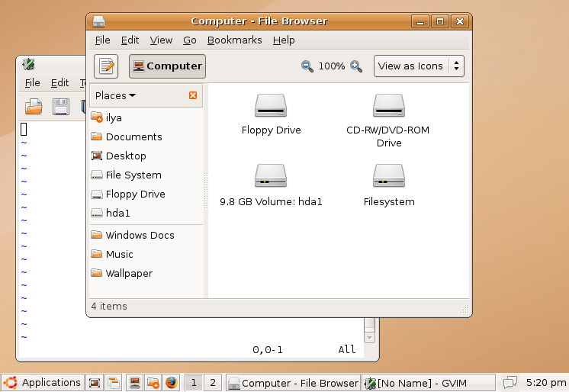Screen dimensions: 569x392
Task: Click the chat notification tray icon
Action: pos(510,383)
